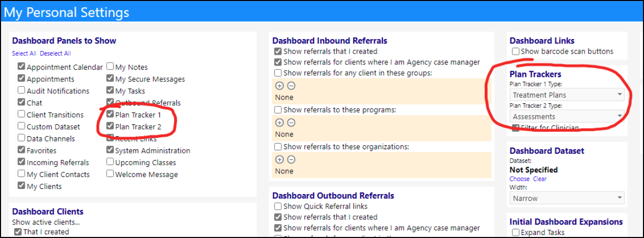The image size is (644, 238).
Task: Check Show Quick Referral links
Action: pos(278,206)
